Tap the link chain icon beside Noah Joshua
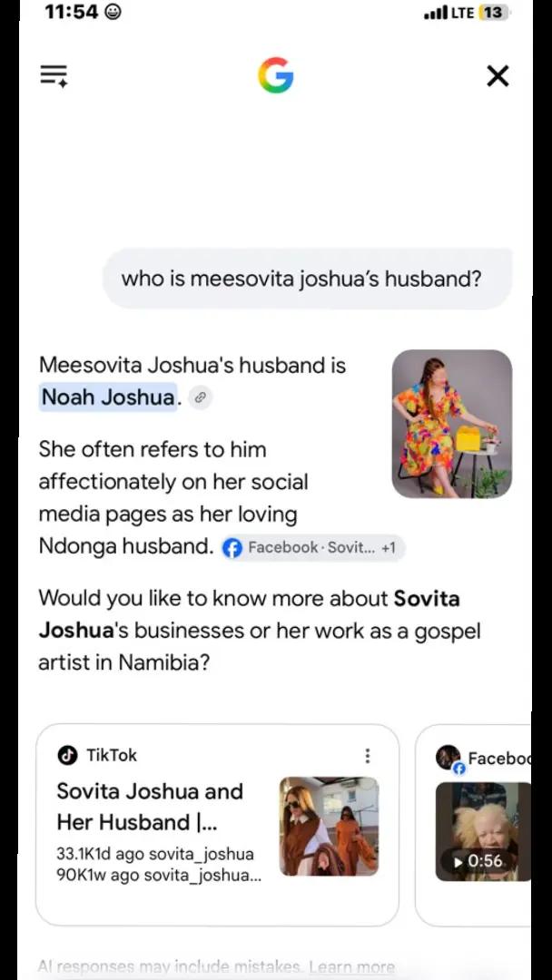The height and width of the screenshot is (980, 552). (x=201, y=397)
